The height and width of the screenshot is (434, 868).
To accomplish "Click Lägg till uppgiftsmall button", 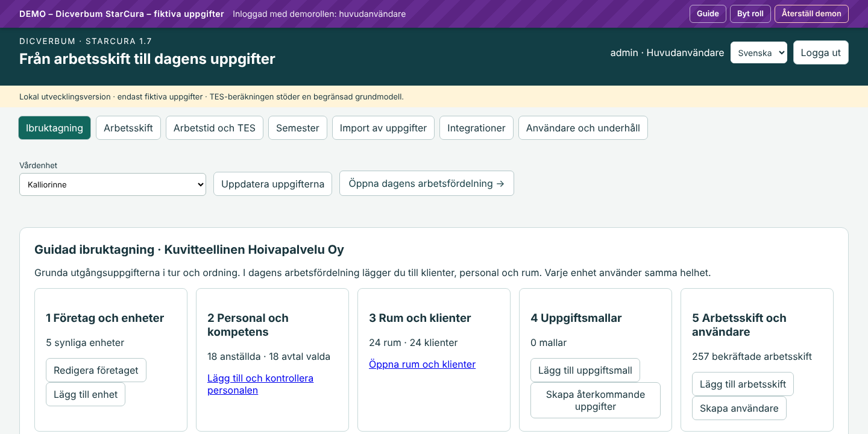I will [585, 370].
